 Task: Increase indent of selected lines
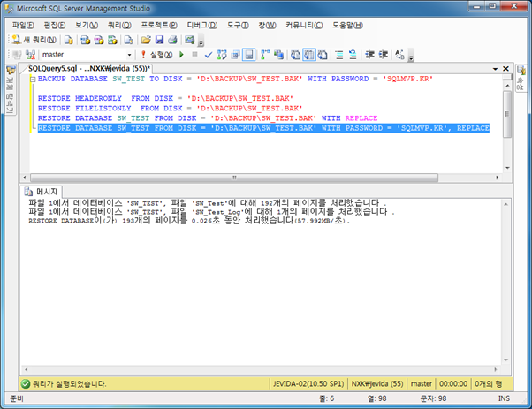point(383,55)
